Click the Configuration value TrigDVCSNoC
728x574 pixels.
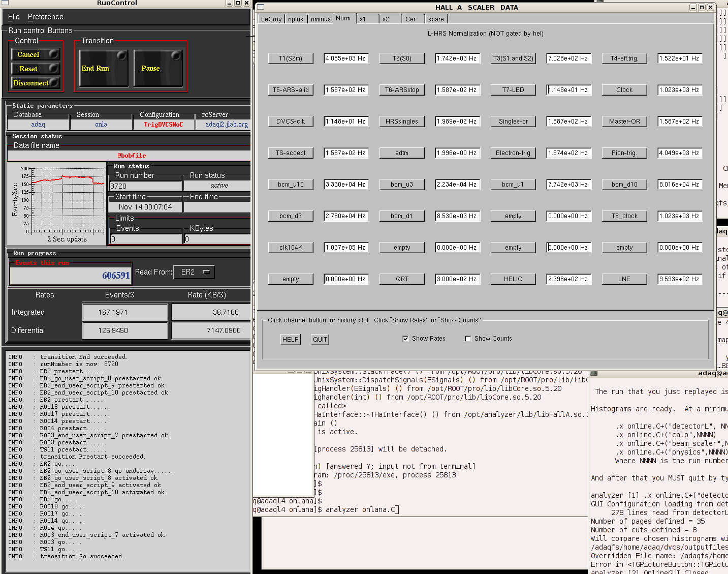point(163,125)
